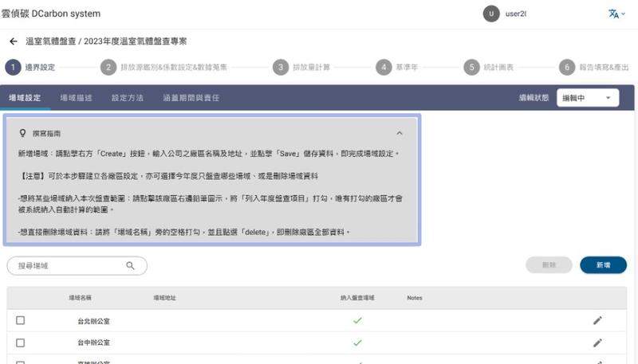Open the 編輯狀態 dropdown showing 編輯中
Screen dimensions: 638x364
pos(587,97)
